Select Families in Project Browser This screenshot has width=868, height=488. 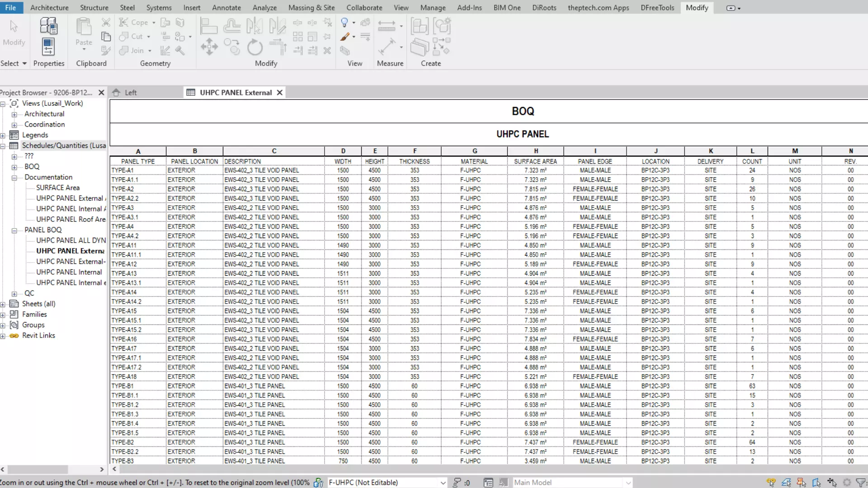[34, 314]
